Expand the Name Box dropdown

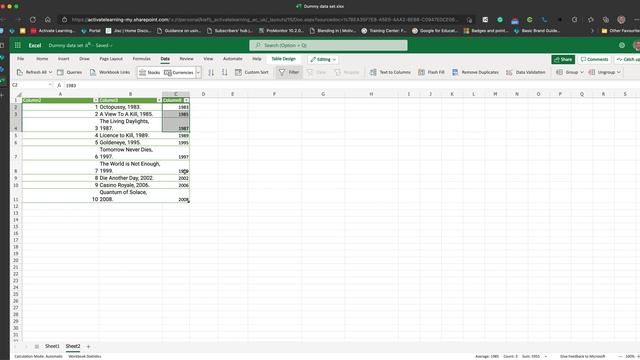point(50,85)
